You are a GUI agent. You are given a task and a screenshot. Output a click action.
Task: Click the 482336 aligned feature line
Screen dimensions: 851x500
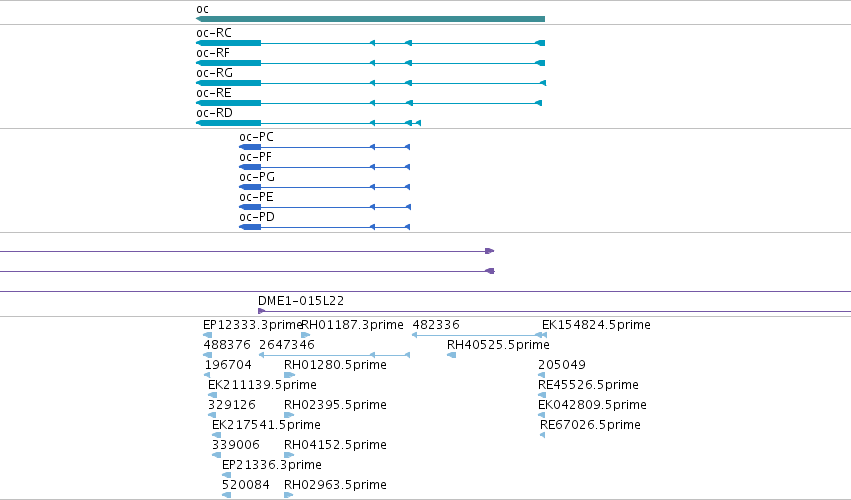click(477, 335)
